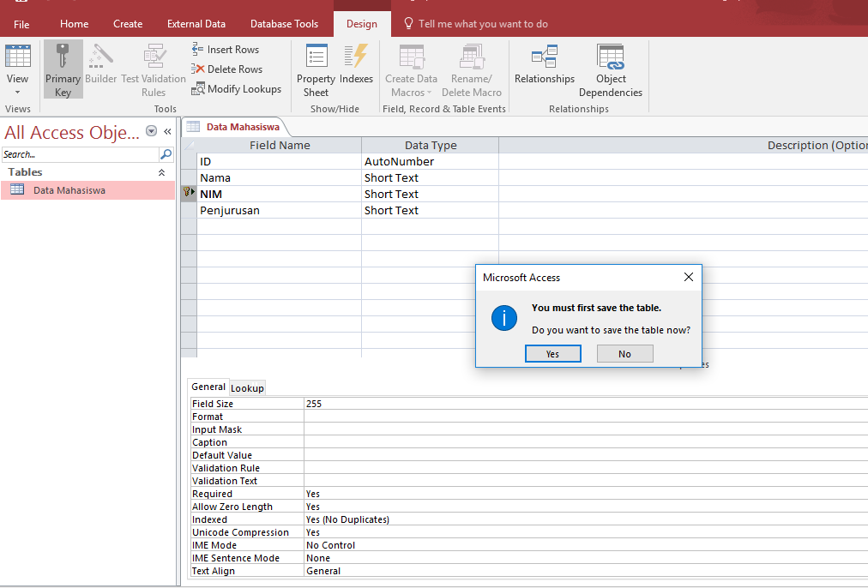The height and width of the screenshot is (588, 868).
Task: Click the Default Value property field
Action: (586, 455)
